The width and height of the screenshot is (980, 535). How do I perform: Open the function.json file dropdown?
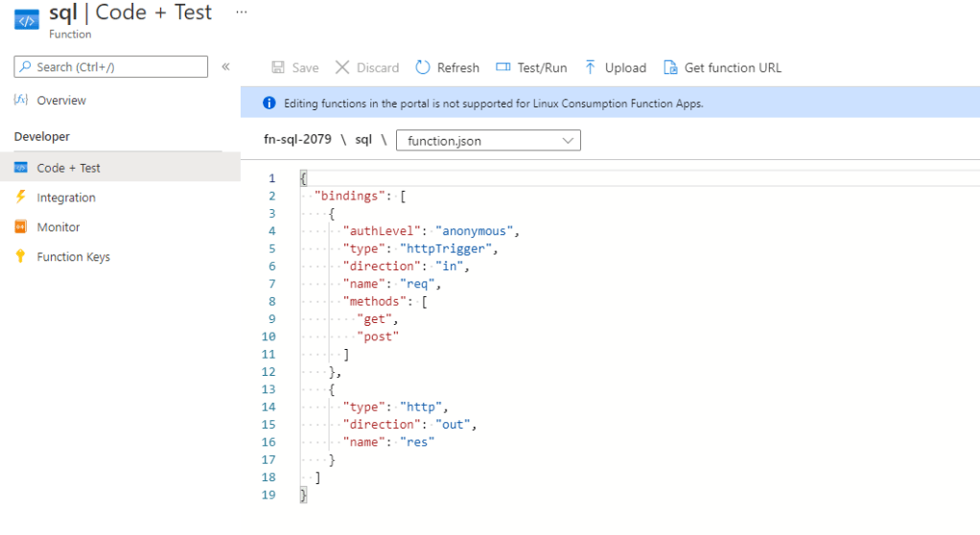click(488, 141)
